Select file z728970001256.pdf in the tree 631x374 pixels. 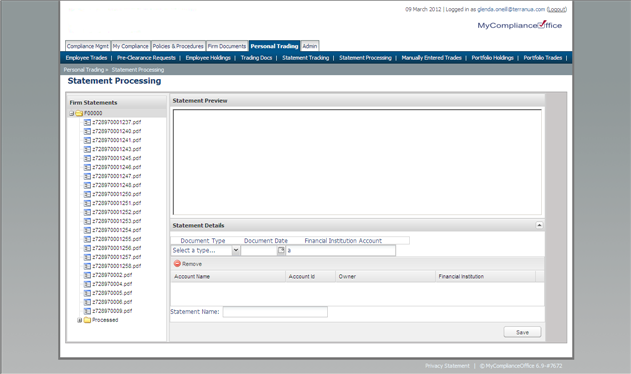[x=117, y=248]
